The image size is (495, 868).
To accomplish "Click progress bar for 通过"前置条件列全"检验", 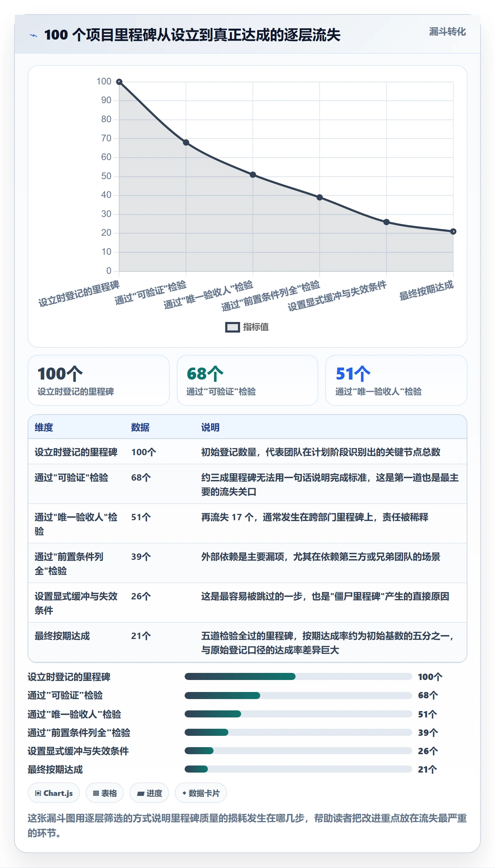I will pos(298,732).
